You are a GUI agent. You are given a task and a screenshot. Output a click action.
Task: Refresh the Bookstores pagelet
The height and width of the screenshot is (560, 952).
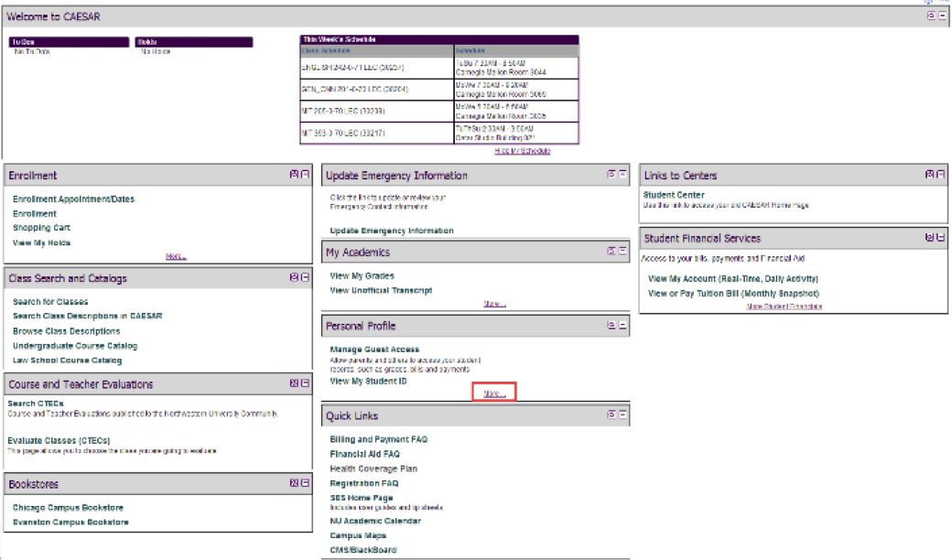[294, 483]
